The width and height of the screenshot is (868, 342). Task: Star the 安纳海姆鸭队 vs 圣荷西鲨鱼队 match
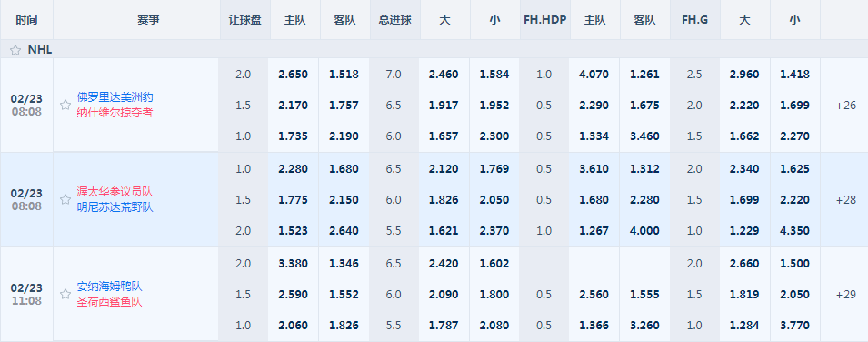[x=65, y=295]
